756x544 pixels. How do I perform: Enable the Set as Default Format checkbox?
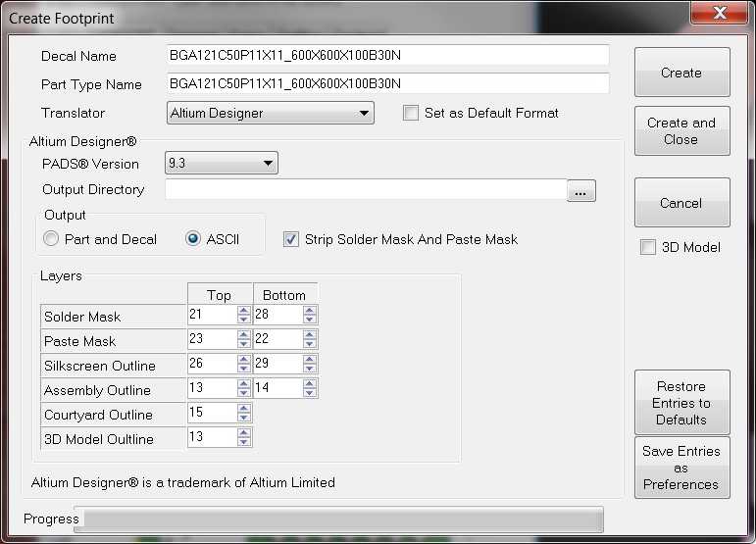[411, 113]
